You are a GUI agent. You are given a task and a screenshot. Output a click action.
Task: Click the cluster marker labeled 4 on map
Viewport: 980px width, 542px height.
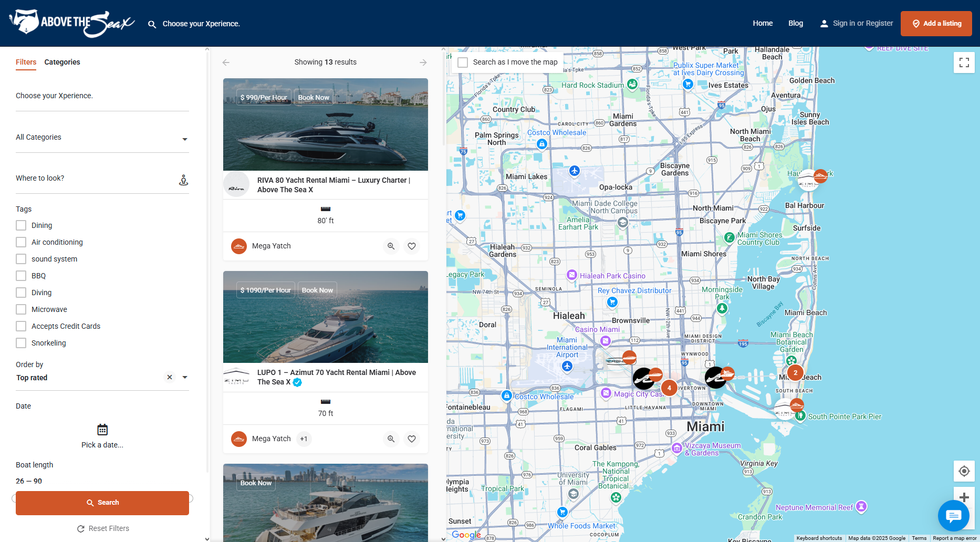pos(669,388)
